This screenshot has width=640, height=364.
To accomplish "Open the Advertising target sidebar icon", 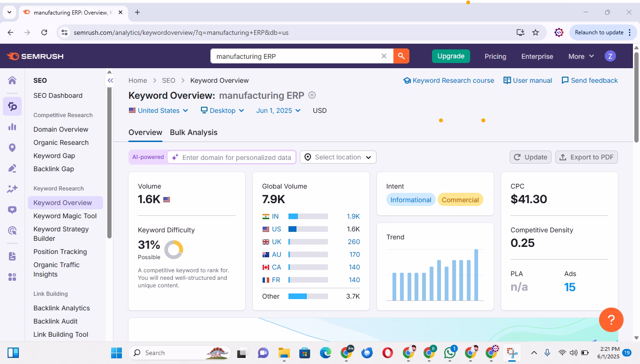I will 12,230.
